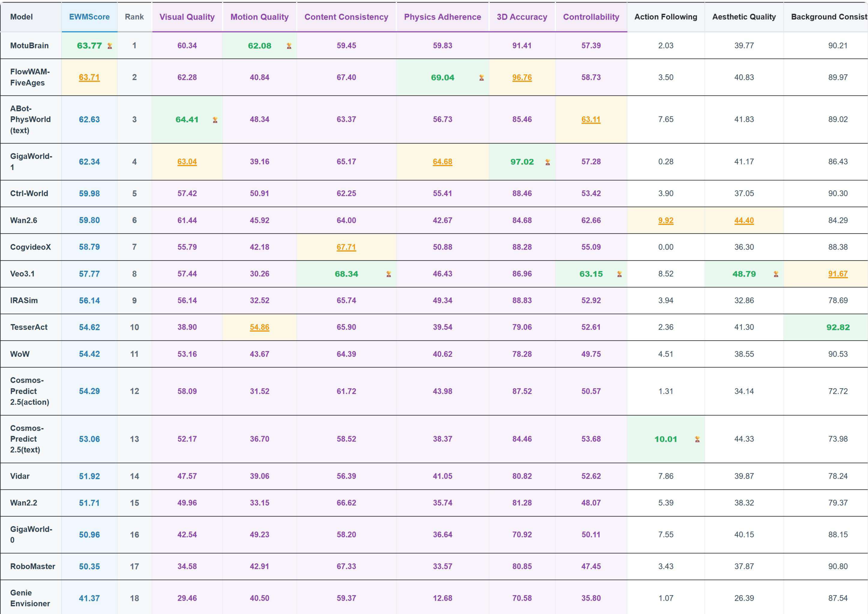Click EWMScore 41.37 in Genie Envisioner row

89,599
